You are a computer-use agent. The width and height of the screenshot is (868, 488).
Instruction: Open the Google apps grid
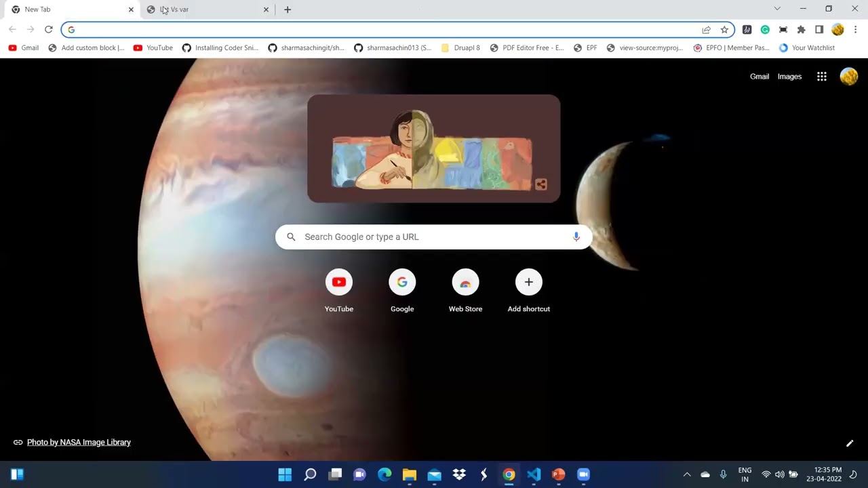[x=822, y=77]
